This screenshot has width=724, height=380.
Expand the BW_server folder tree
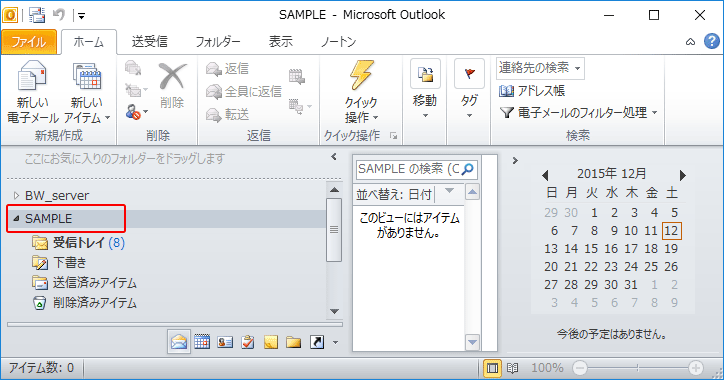click(16, 196)
